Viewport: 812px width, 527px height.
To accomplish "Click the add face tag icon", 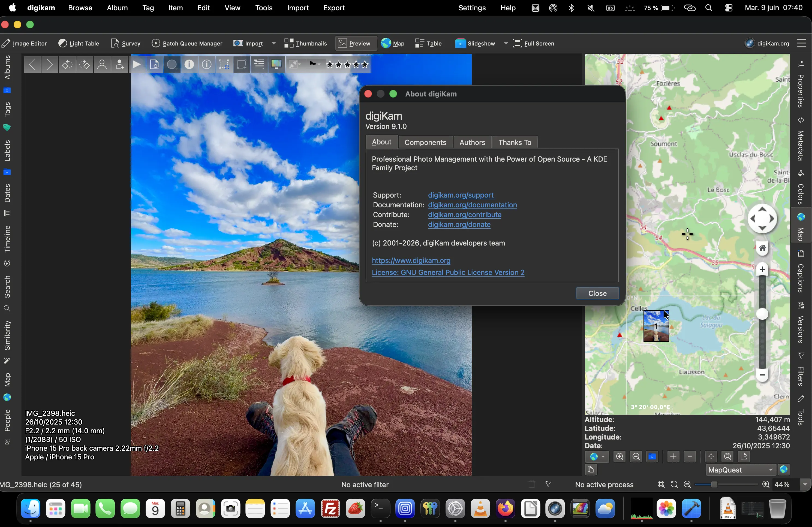I will point(119,64).
